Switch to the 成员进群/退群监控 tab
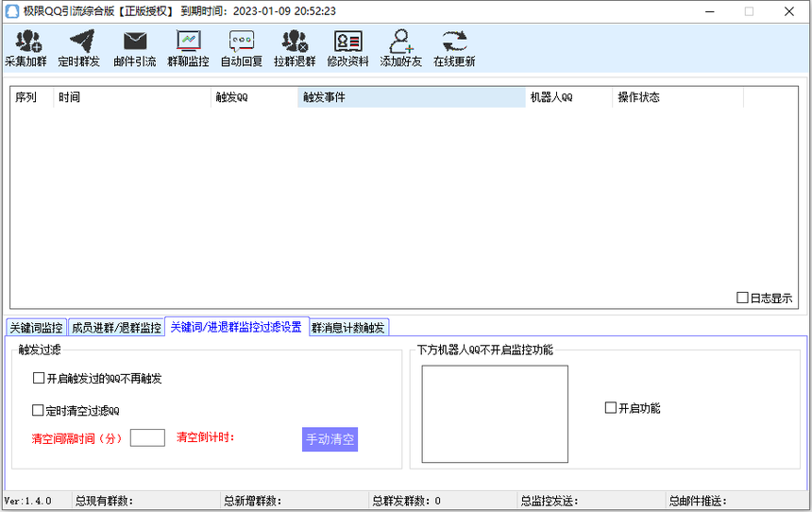 tap(116, 328)
